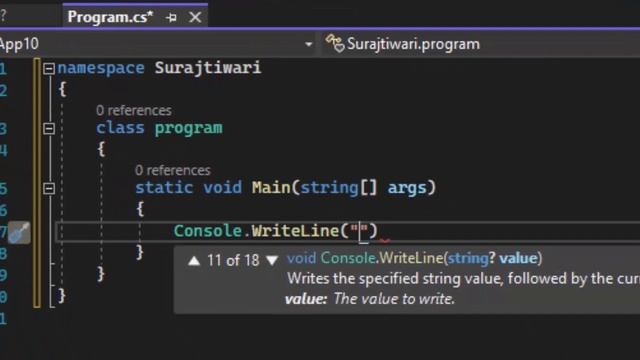Click the Main method name
This screenshot has width=640, height=360.
pos(271,188)
